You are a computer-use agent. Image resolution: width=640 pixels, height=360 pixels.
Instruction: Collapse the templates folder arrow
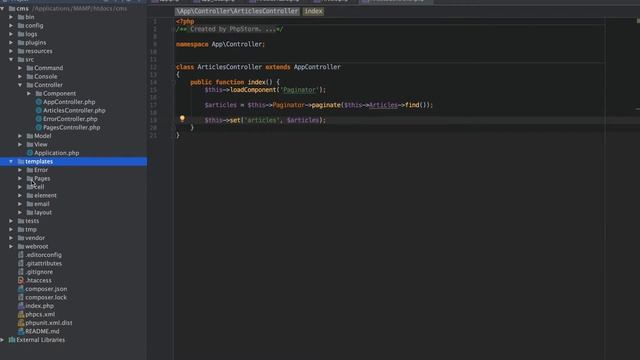pyautogui.click(x=11, y=162)
